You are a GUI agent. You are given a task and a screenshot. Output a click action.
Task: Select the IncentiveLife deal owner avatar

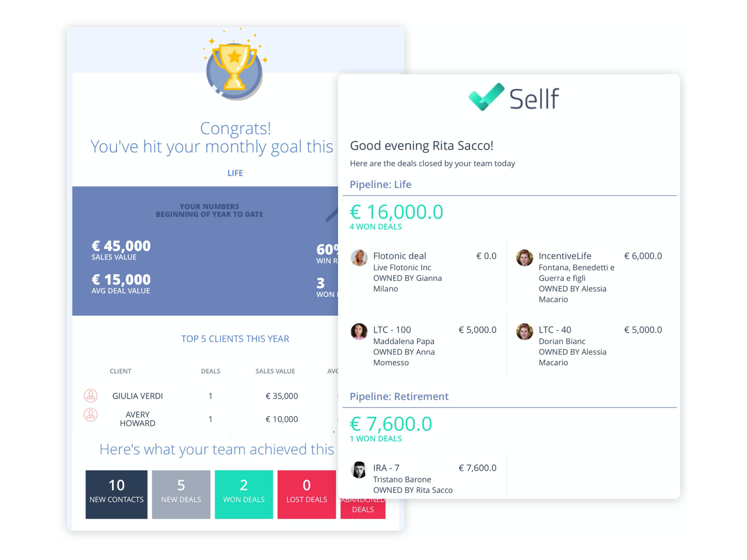(524, 258)
